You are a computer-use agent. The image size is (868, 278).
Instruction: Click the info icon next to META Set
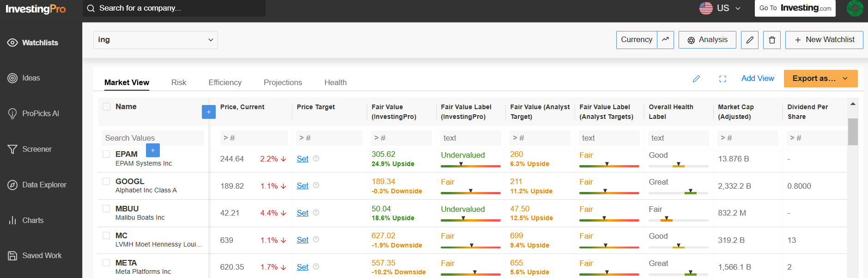click(316, 266)
